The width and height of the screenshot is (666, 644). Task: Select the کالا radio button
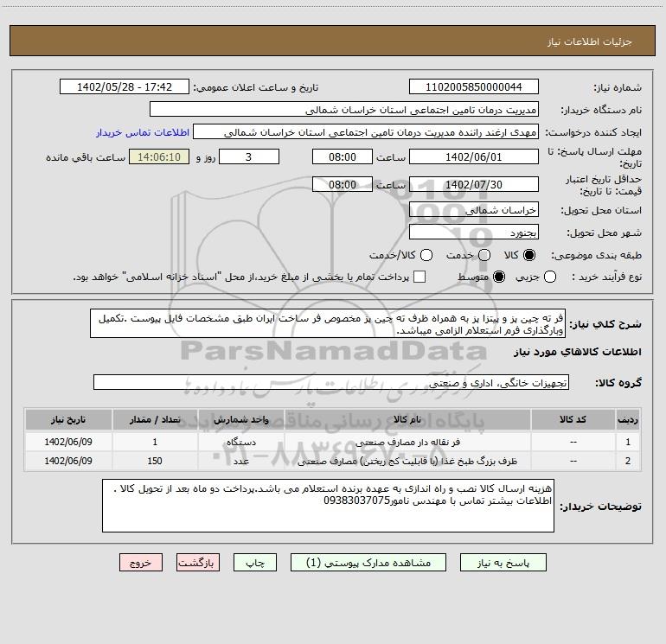(x=529, y=255)
